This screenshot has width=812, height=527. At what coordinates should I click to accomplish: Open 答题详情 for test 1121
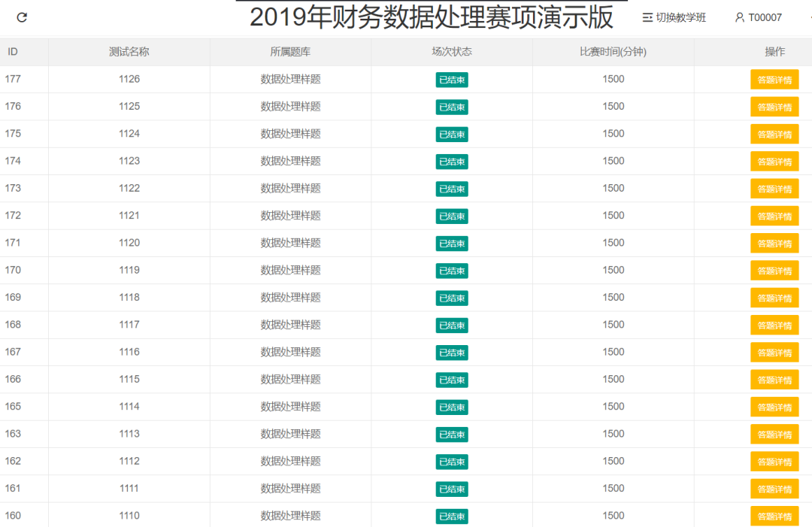[774, 216]
